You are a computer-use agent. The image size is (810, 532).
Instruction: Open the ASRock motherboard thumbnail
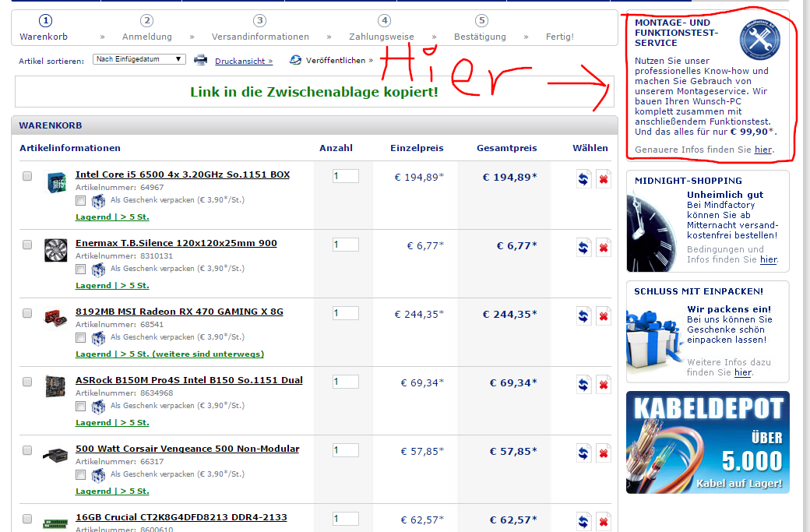(55, 386)
